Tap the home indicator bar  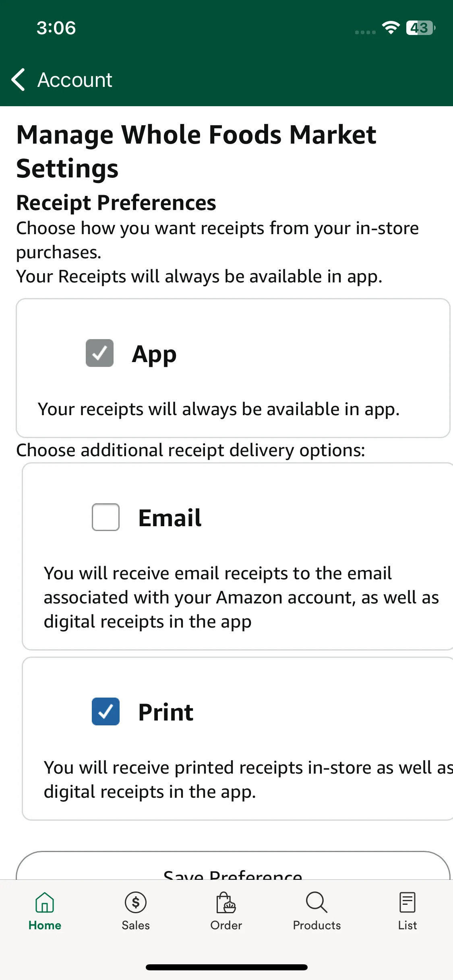tap(227, 967)
